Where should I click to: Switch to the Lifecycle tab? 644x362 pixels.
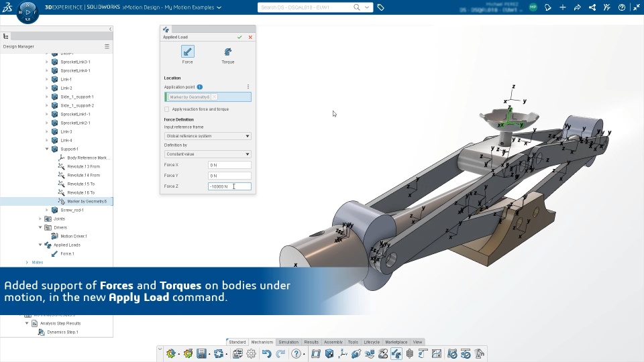[x=372, y=342]
